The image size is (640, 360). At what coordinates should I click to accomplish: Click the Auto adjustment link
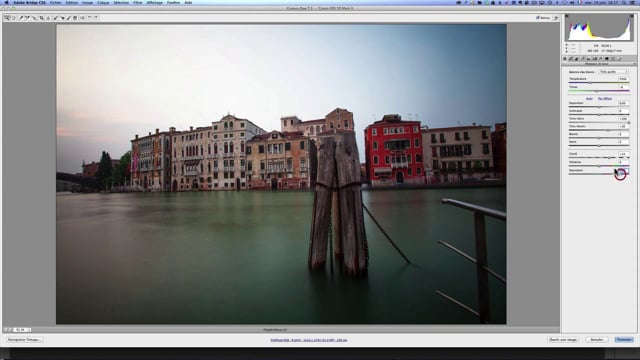tap(589, 99)
